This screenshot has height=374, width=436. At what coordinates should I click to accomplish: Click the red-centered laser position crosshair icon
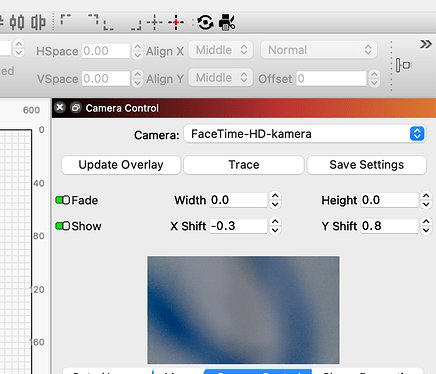point(176,22)
